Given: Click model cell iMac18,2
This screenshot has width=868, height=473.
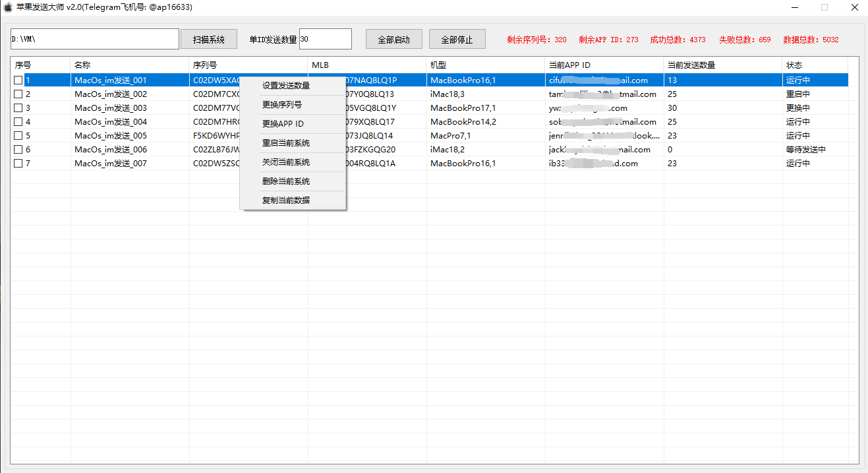Looking at the screenshot, I should pyautogui.click(x=448, y=150).
